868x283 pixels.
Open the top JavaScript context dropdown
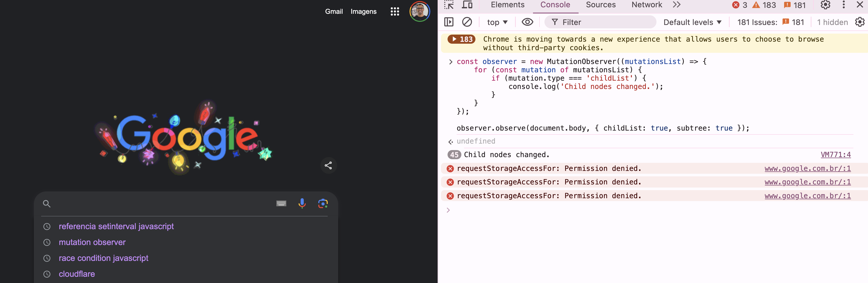coord(497,22)
